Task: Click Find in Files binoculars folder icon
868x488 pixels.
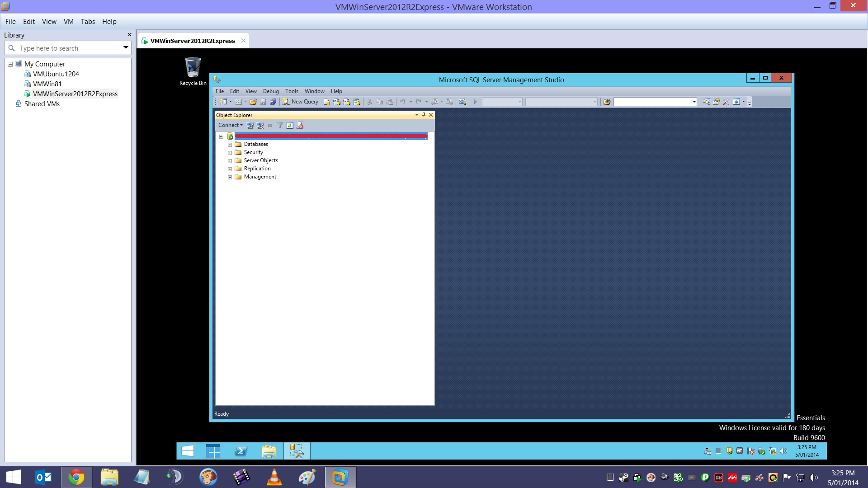Action: click(x=607, y=102)
